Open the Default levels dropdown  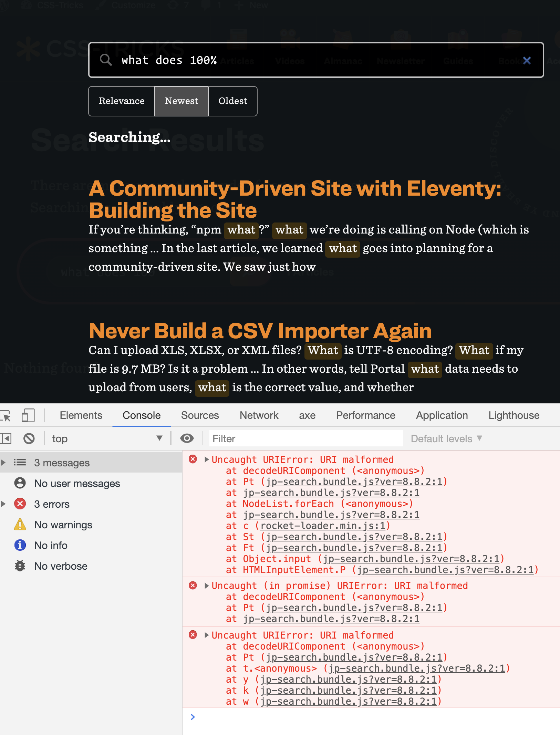[x=446, y=438]
